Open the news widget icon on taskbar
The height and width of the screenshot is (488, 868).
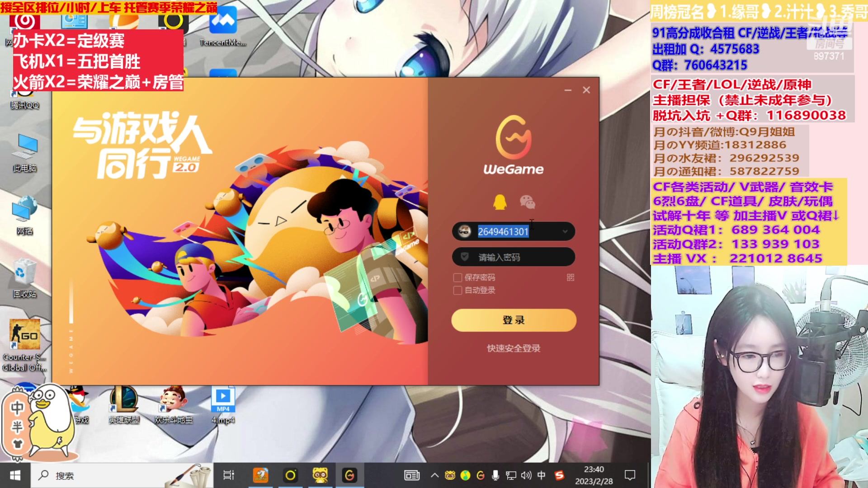point(412,475)
